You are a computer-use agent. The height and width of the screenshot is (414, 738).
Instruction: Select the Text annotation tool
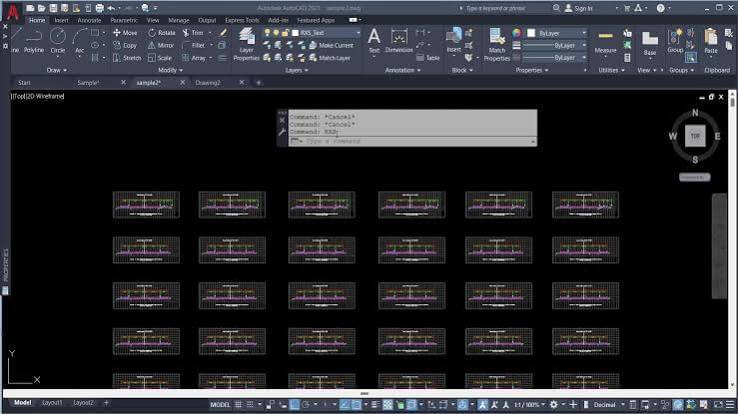(374, 40)
